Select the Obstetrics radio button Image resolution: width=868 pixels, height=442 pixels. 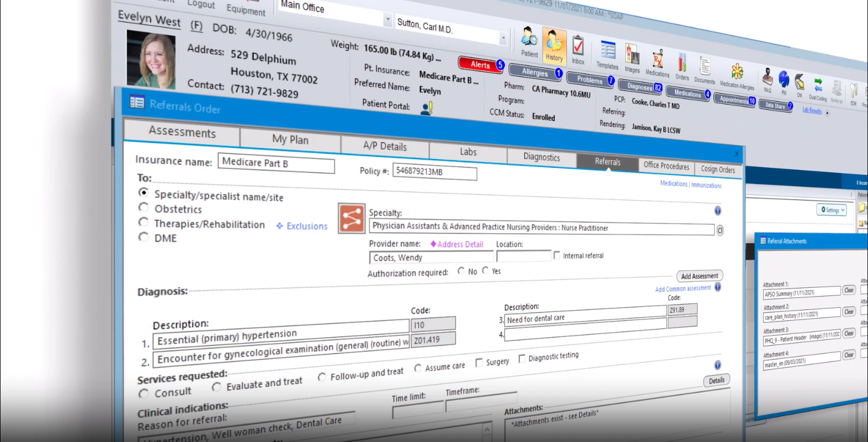pos(143,207)
